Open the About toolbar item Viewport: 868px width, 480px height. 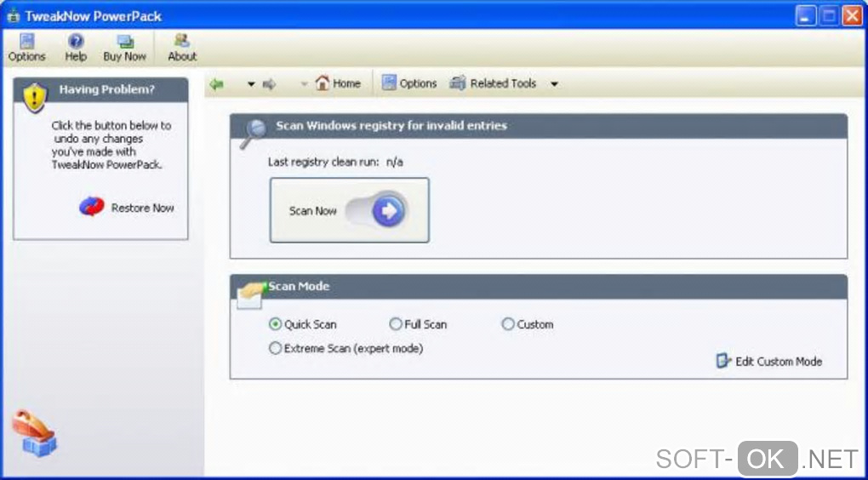point(182,48)
